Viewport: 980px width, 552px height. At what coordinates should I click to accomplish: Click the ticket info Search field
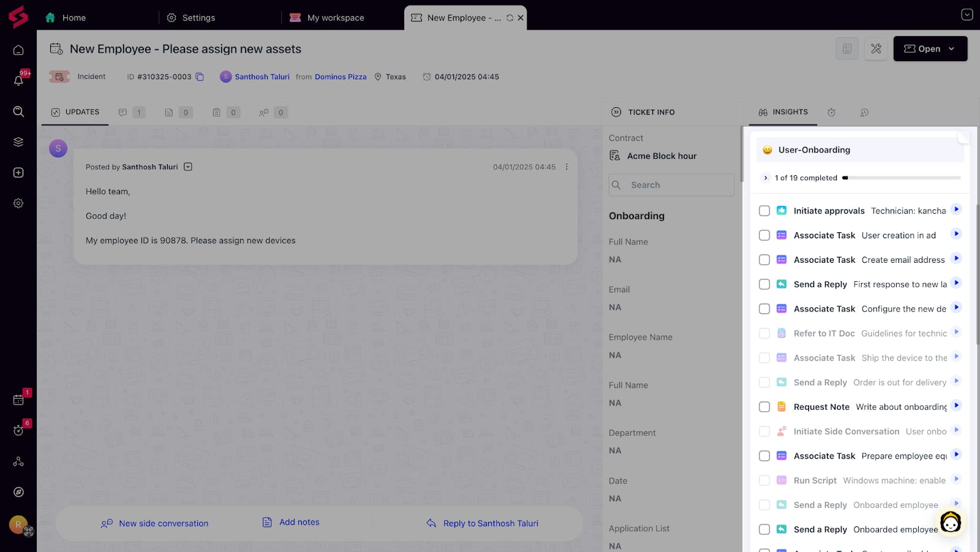(671, 185)
